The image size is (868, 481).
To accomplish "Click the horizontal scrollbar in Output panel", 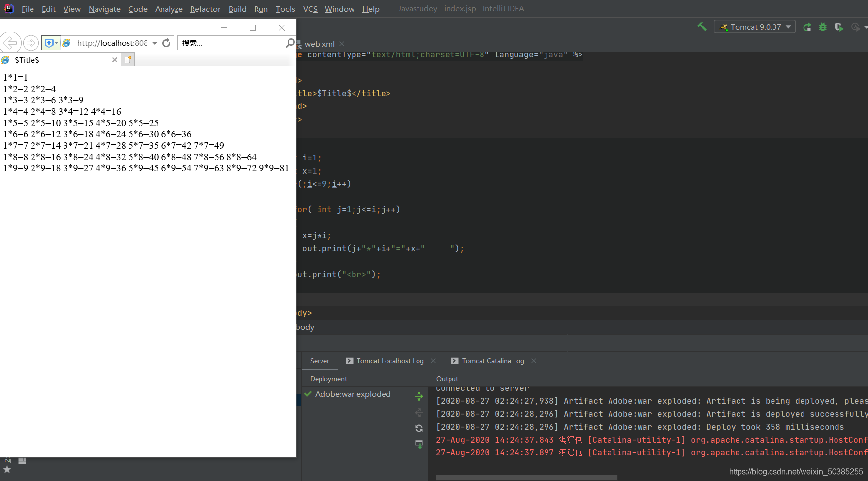I will click(526, 477).
